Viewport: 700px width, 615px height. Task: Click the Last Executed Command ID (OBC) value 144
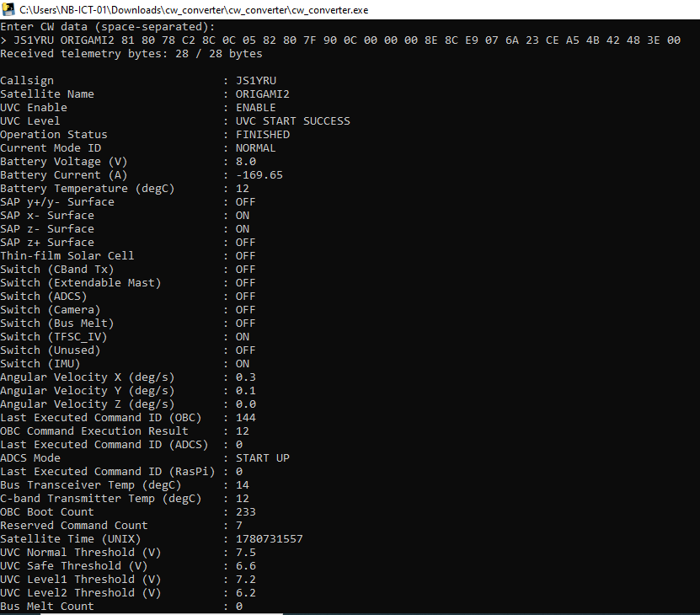click(x=245, y=418)
